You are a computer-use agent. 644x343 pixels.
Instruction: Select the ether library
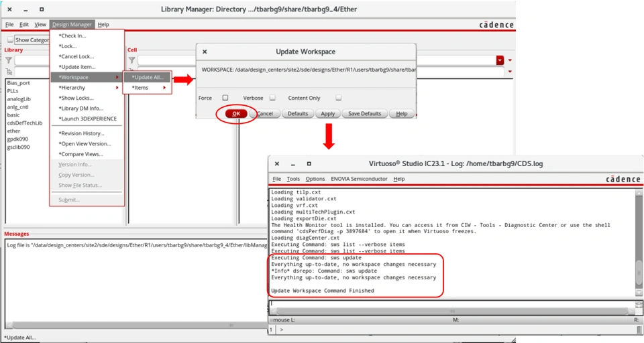tap(13, 131)
